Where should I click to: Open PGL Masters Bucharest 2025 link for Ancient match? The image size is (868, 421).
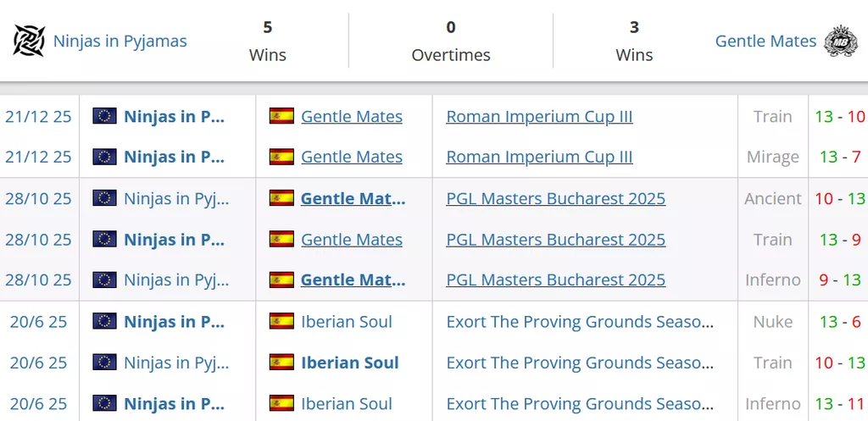[x=555, y=198]
